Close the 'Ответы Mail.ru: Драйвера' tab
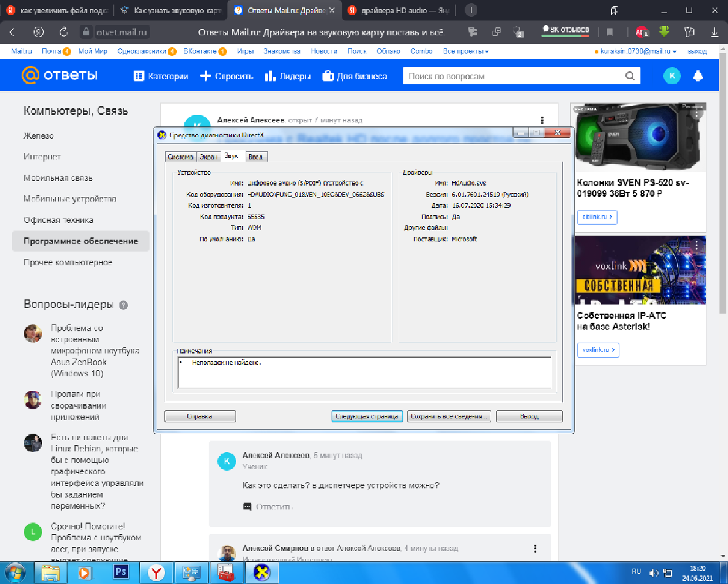Image resolution: width=728 pixels, height=584 pixels. pyautogui.click(x=332, y=10)
